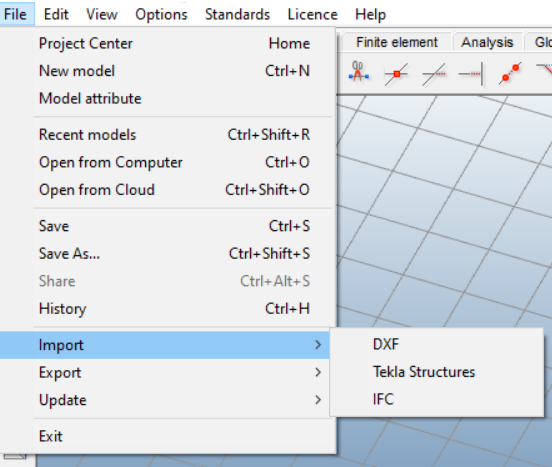The image size is (552, 467).
Task: Select the perpendicular line snap icon
Action: pos(471,74)
